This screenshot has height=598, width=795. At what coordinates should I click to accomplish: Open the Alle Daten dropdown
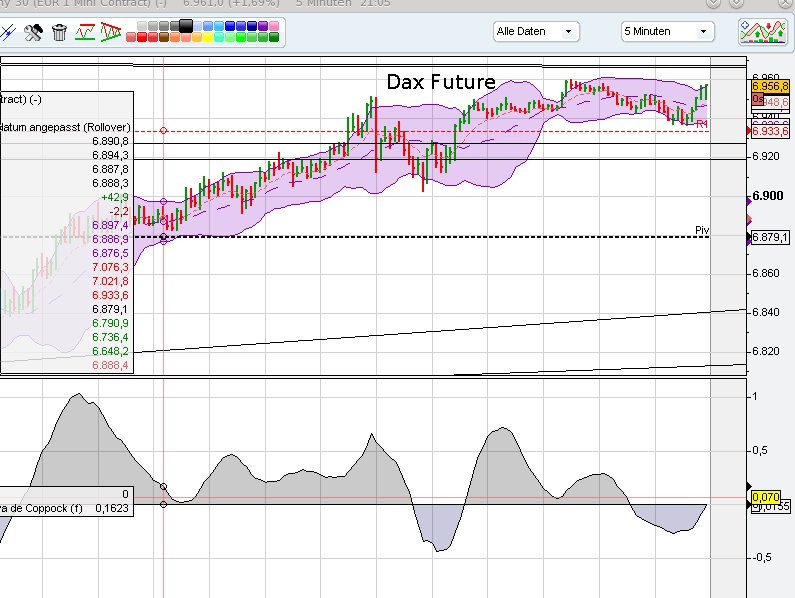click(x=536, y=31)
